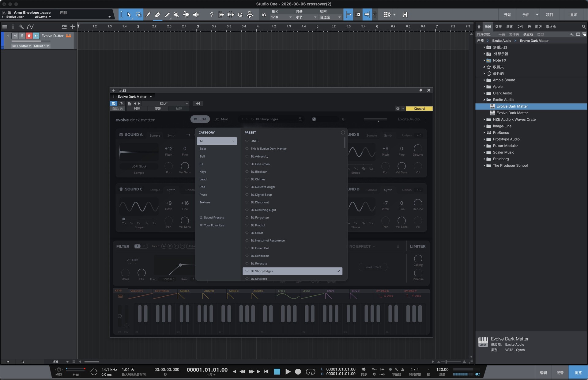Open the quantize 1/16 dropdown
The width and height of the screenshot is (588, 380).
281,17
